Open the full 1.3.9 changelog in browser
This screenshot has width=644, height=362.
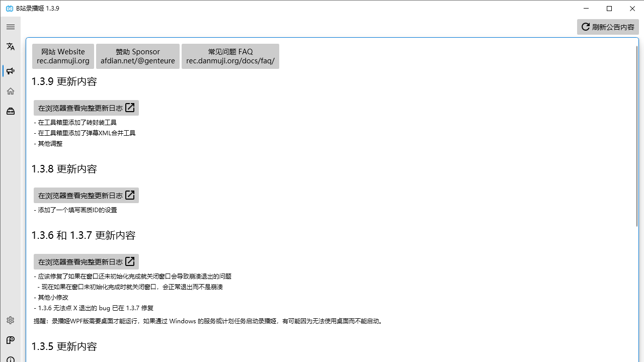pyautogui.click(x=86, y=108)
